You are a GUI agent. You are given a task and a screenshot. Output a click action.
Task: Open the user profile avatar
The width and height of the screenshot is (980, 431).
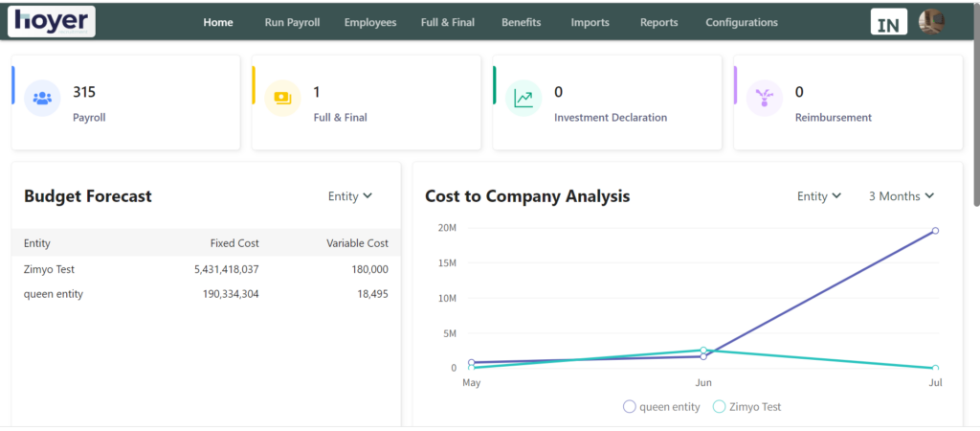[x=931, y=22]
